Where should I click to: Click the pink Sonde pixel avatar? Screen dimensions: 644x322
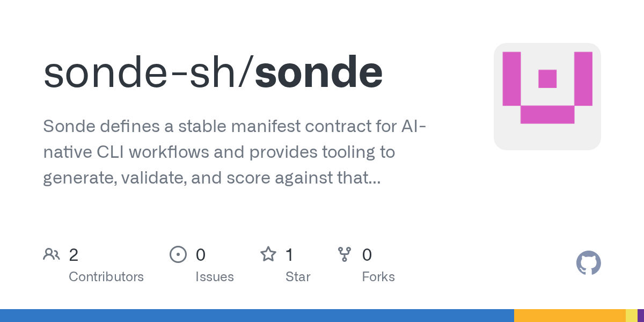547,97
